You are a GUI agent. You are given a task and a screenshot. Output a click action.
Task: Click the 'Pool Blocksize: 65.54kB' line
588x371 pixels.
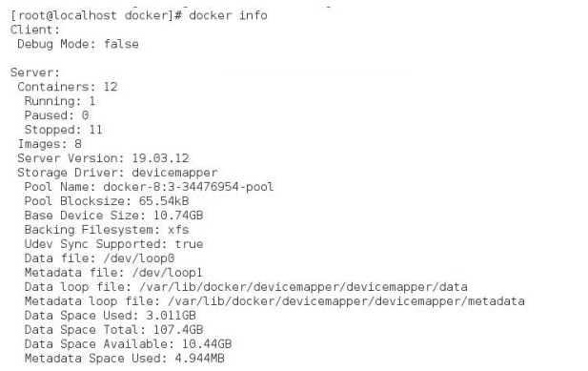(107, 201)
